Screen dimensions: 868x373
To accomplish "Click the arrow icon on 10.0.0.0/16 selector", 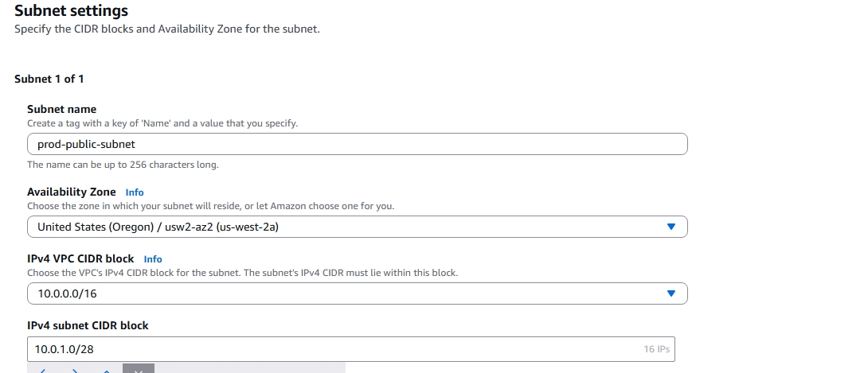I will (671, 293).
